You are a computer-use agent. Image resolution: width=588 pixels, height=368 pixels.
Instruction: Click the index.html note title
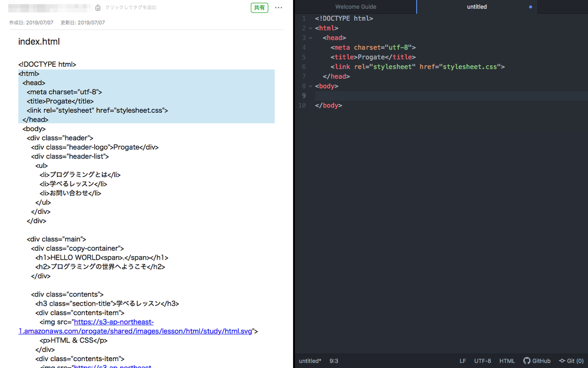[x=39, y=42]
